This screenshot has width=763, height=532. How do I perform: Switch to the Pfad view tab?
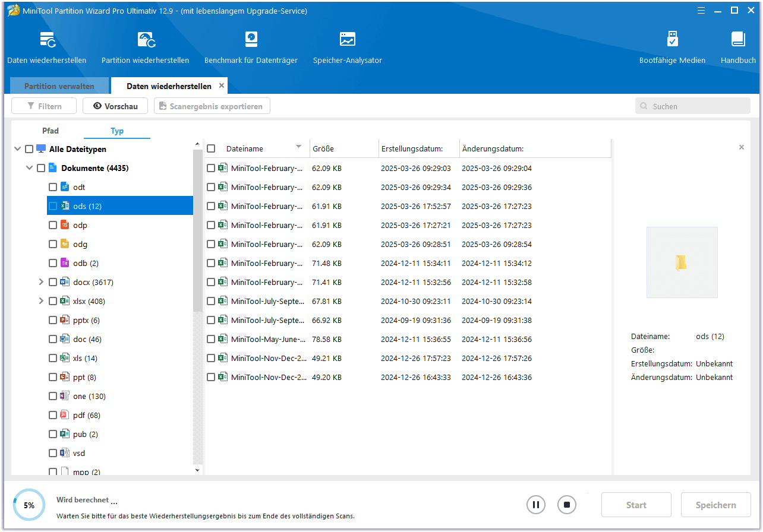(51, 131)
